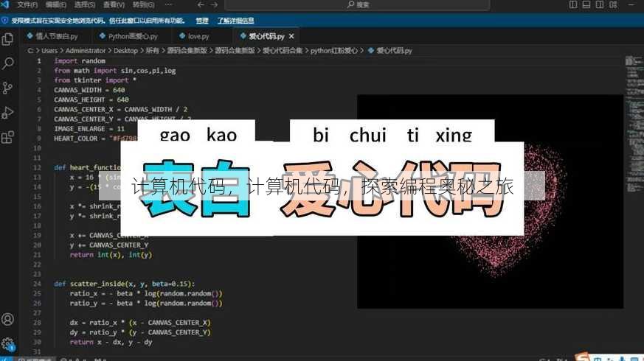
Task: Open the Source Control view
Action: coord(7,88)
